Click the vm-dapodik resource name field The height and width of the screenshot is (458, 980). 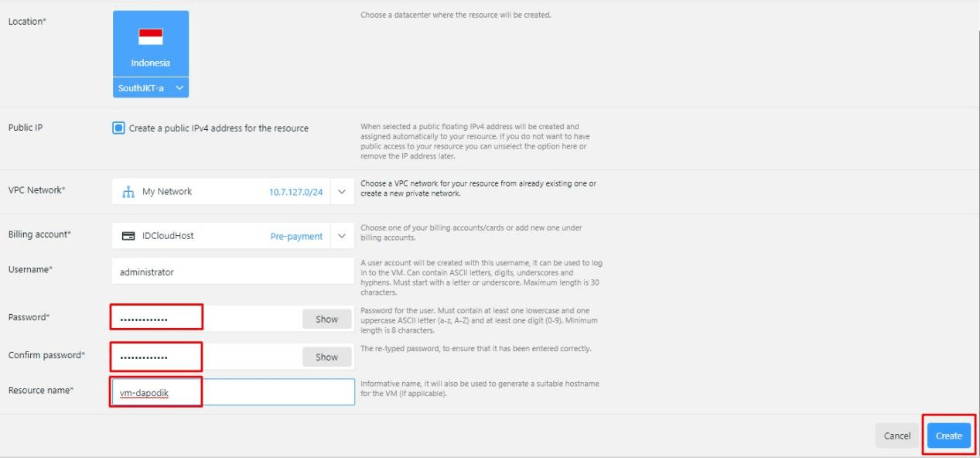(x=155, y=391)
